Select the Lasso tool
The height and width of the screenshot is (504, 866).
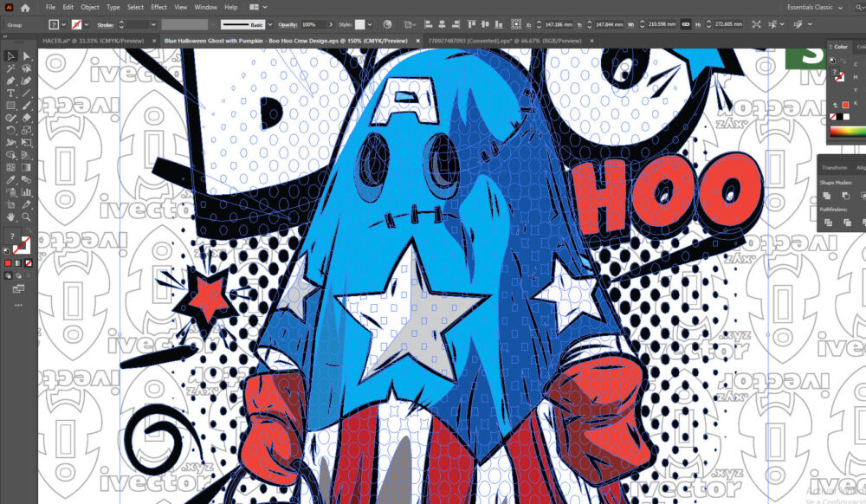coord(26,68)
